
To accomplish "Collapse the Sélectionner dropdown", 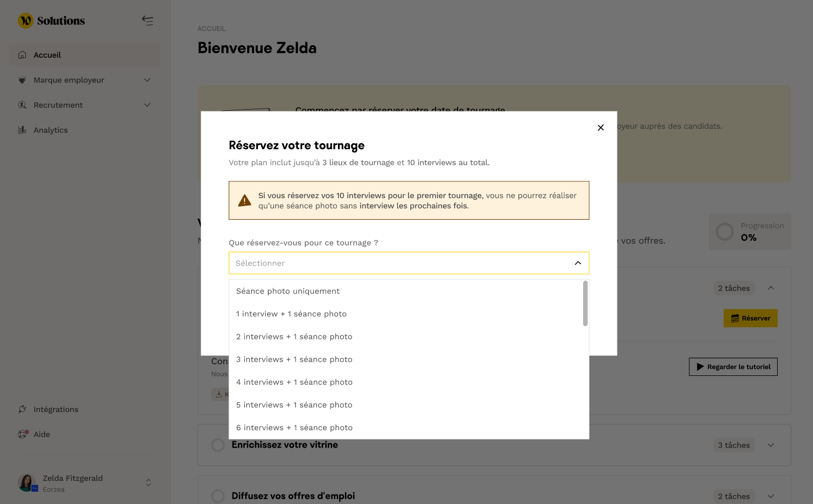I will (x=578, y=263).
